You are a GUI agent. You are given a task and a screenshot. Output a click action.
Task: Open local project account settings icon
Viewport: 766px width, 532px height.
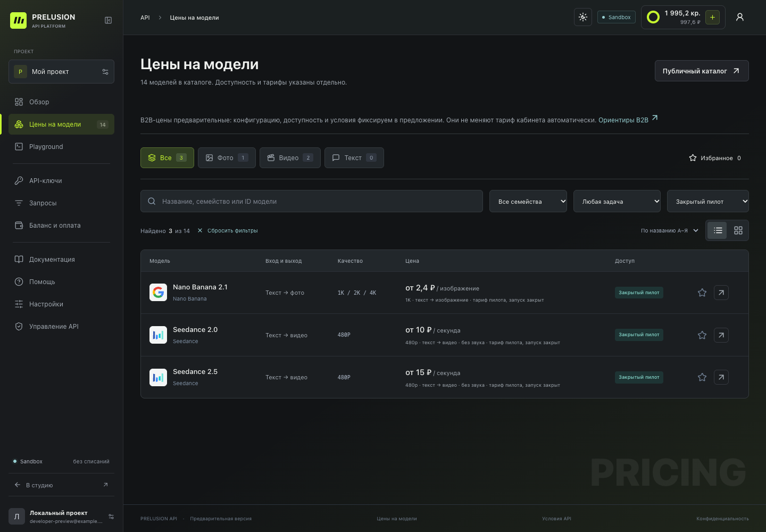[x=111, y=517]
